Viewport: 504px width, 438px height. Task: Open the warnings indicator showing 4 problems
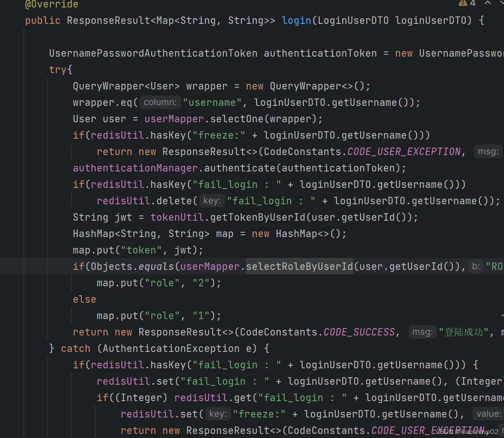[x=467, y=3]
